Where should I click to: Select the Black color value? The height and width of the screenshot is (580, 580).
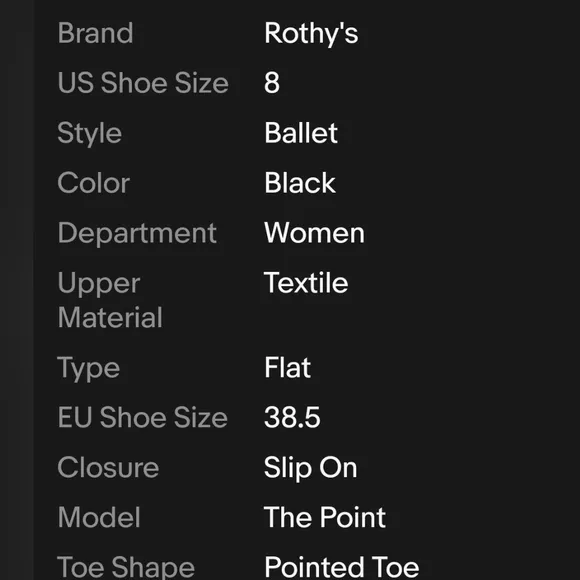pos(300,183)
